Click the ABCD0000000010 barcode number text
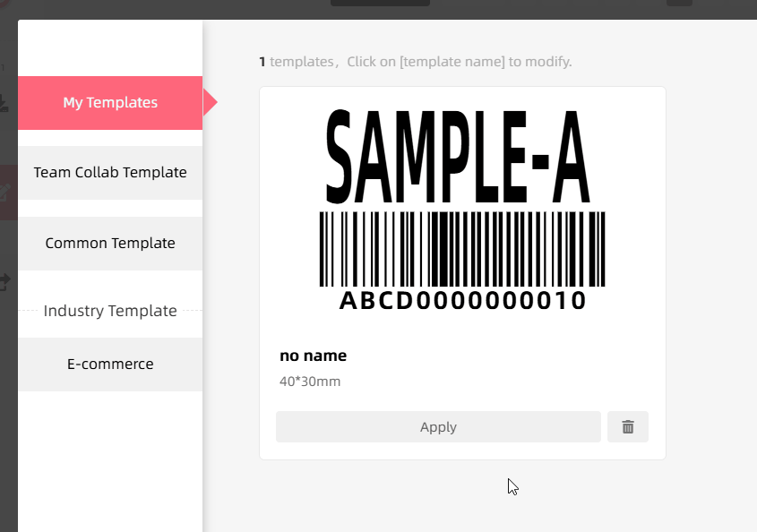The height and width of the screenshot is (532, 757). [462, 301]
